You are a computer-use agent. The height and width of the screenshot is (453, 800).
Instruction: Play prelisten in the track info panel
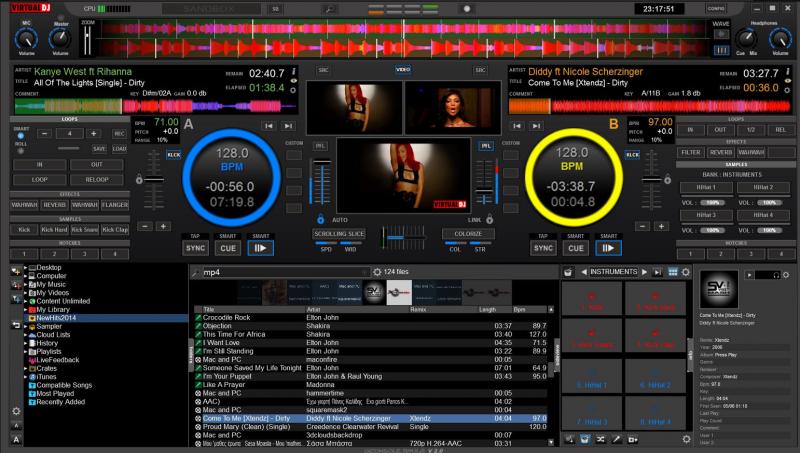[749, 275]
